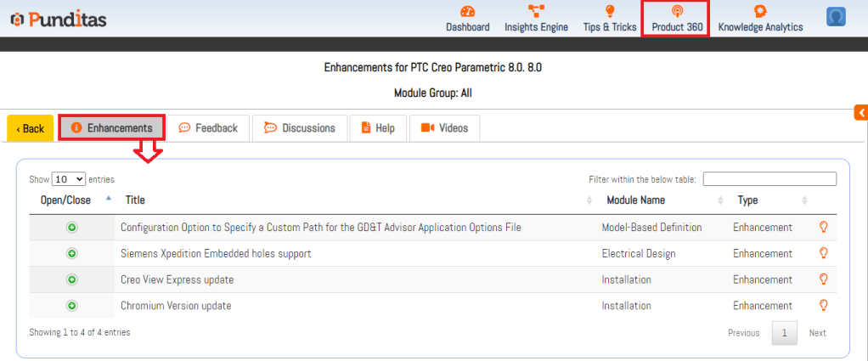Click lightbulb icon for Siemens Xpedition row
This screenshot has width=868, height=361.
tap(822, 253)
